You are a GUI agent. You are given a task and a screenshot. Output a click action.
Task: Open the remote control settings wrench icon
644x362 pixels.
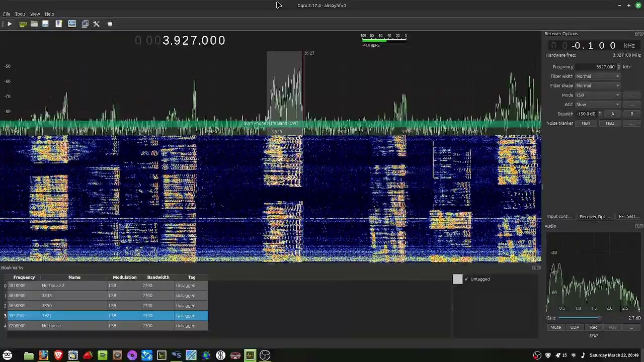pyautogui.click(x=97, y=24)
